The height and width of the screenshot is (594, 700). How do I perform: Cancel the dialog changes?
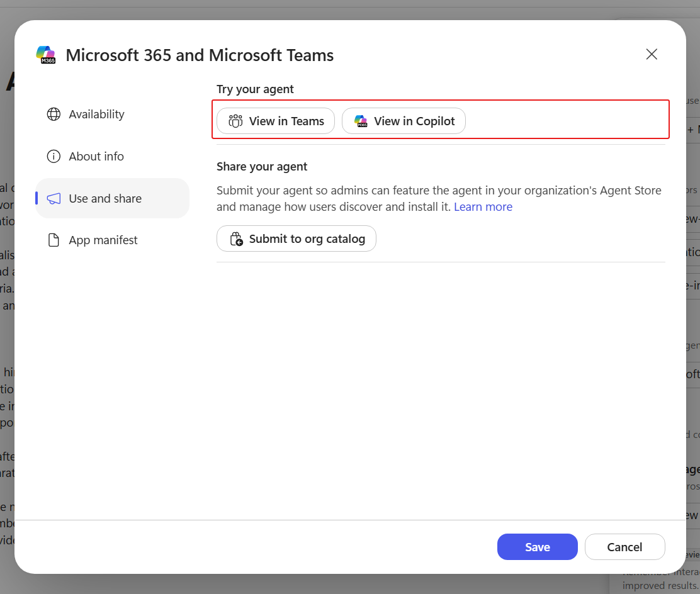624,547
